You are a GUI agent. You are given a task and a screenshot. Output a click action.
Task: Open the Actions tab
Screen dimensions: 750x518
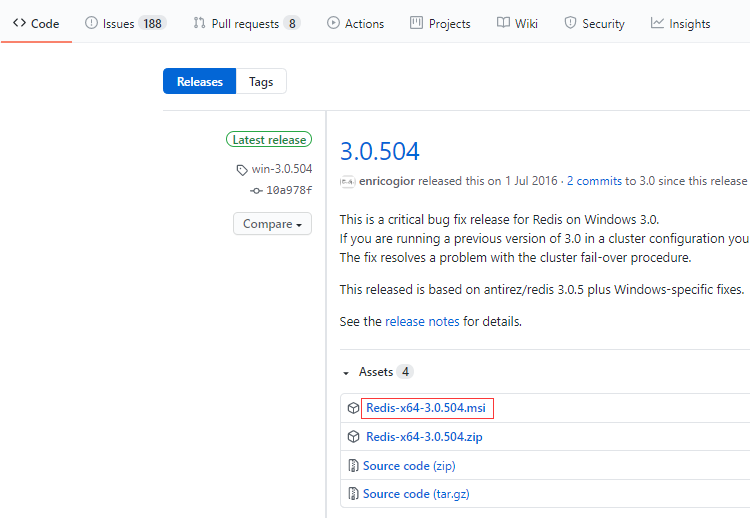point(355,23)
